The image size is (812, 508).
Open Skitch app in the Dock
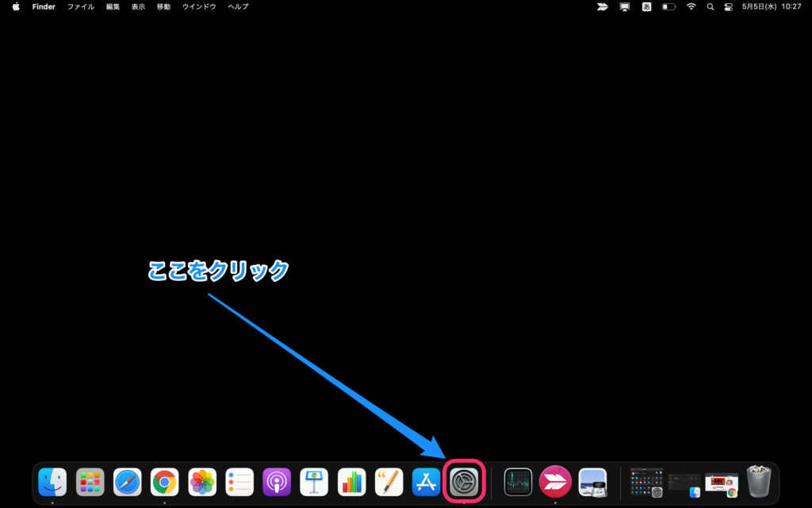pos(555,482)
